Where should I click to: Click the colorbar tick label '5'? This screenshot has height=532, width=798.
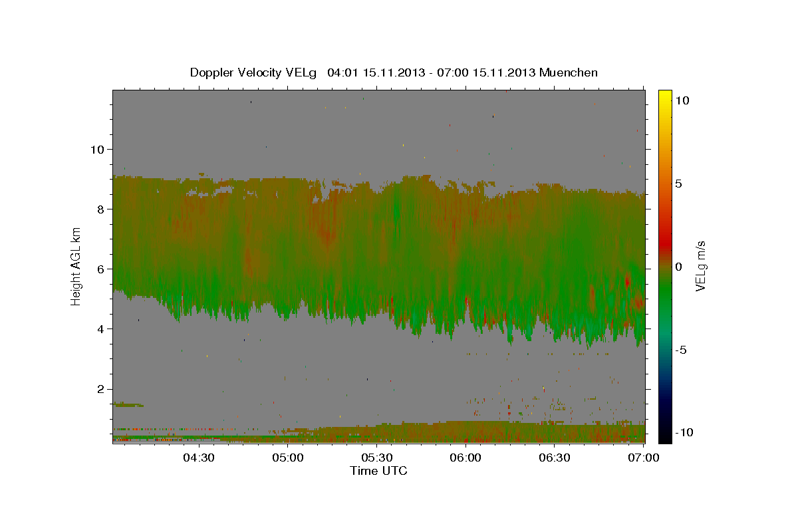coord(678,184)
